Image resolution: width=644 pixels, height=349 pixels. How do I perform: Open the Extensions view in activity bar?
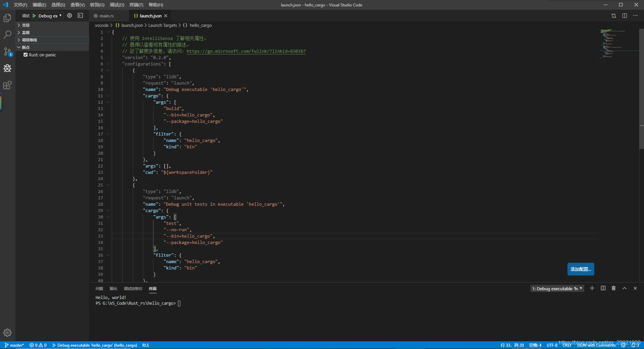(x=7, y=85)
